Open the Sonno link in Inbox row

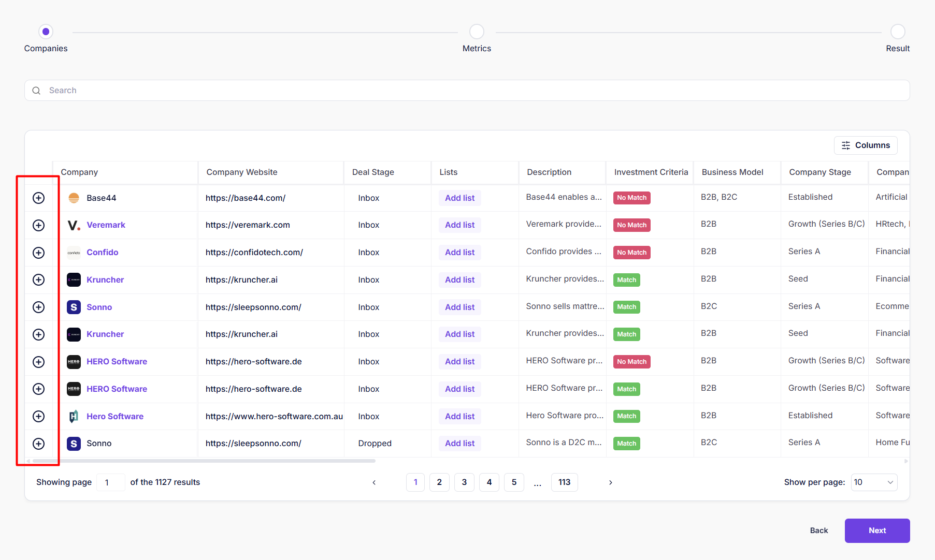(x=99, y=307)
